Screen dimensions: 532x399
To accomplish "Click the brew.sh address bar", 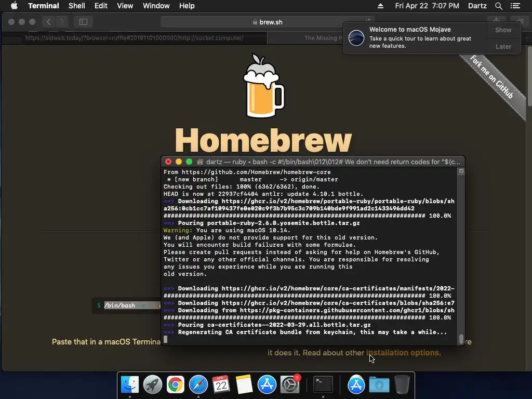I will 268,22.
